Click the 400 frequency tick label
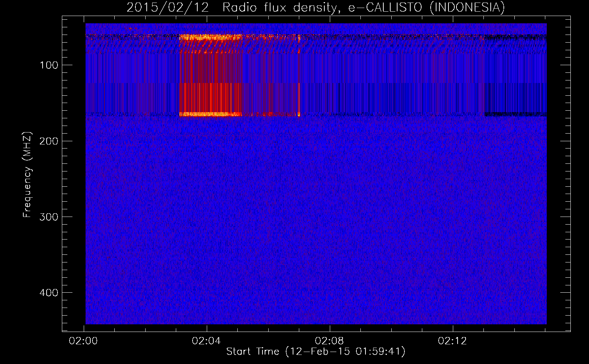589x364 pixels. [x=49, y=292]
